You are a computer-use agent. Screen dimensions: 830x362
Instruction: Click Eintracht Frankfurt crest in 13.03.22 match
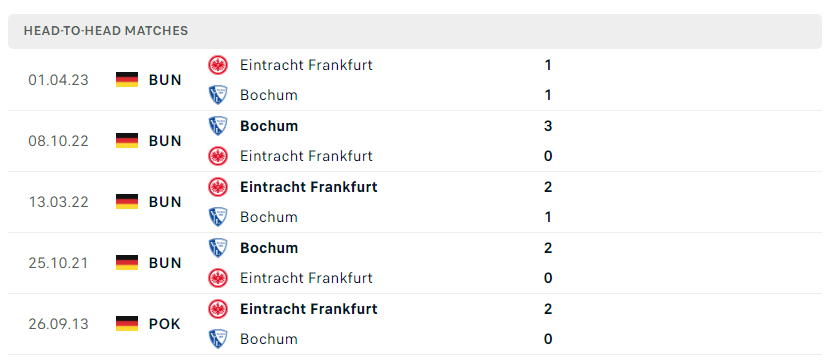click(218, 187)
